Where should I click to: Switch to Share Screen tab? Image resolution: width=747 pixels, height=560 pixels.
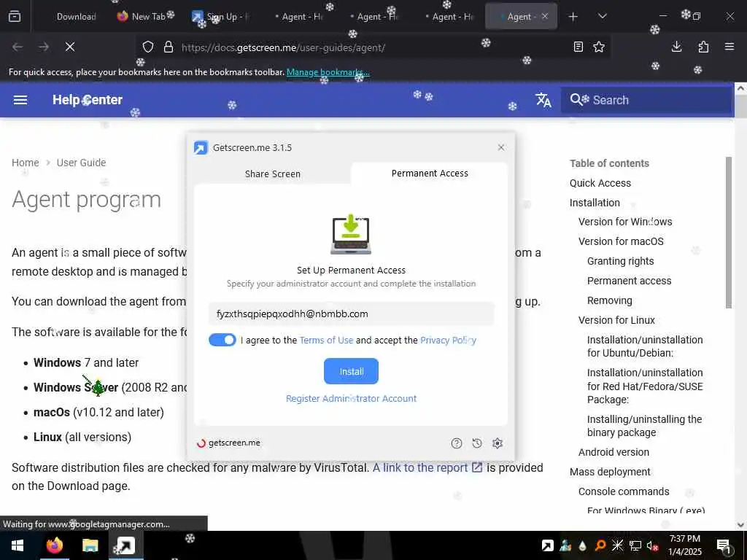[273, 174]
